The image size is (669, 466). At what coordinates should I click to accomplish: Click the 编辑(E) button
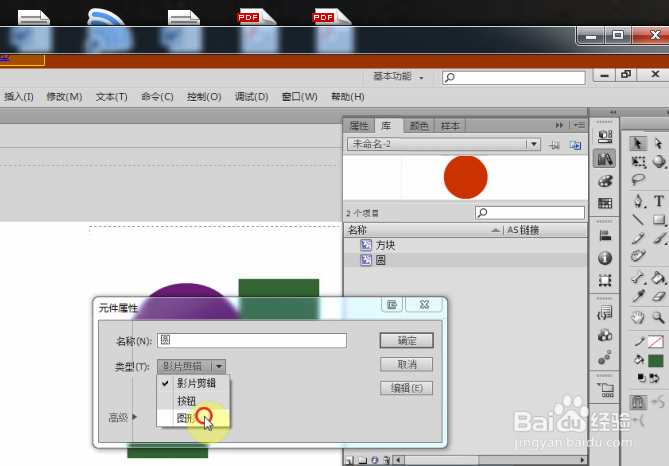[407, 388]
